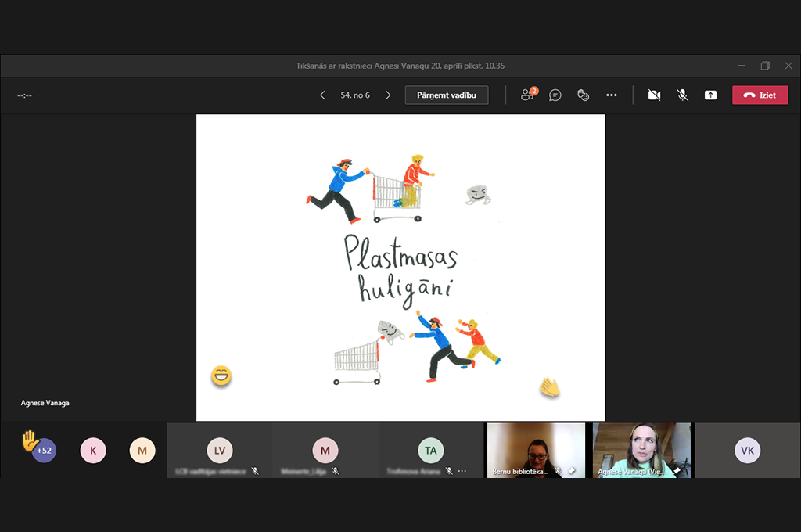Screen dimensions: 801x532
Task: Click the meeting title text in title bar
Action: [x=400, y=66]
